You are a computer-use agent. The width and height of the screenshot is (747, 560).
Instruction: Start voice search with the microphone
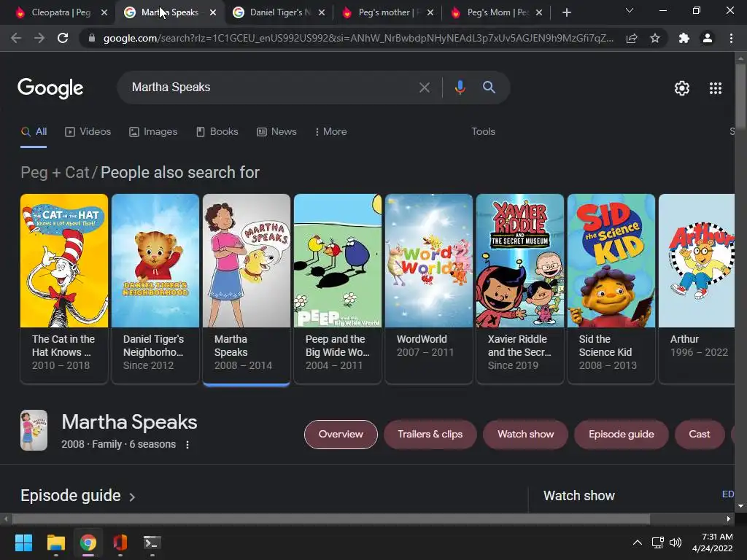pos(460,87)
